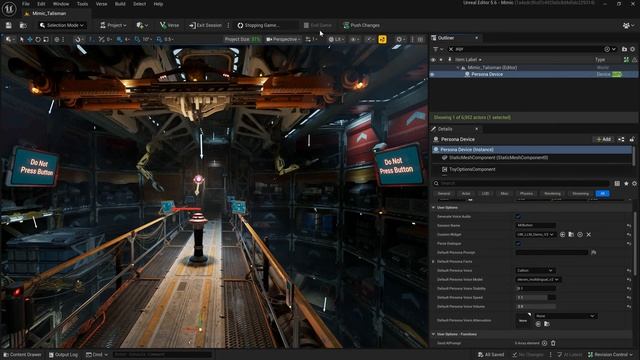
Task: Sort by the Item Label column
Action: (x=468, y=60)
